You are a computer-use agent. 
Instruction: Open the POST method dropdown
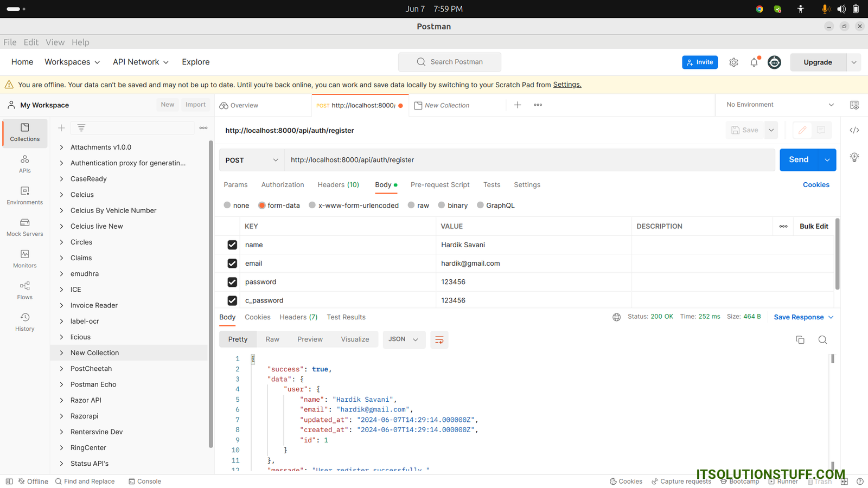pos(252,160)
